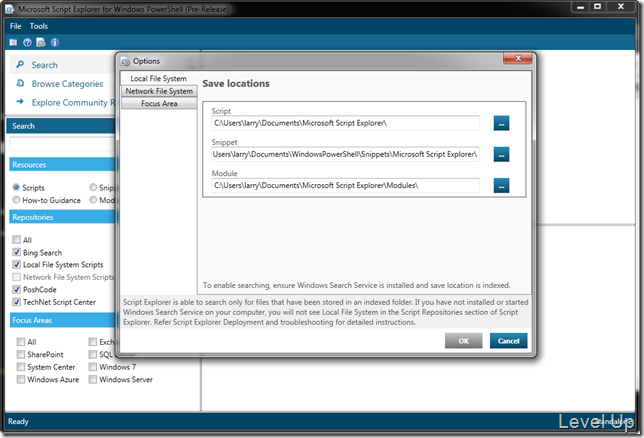
Task: Click the blue question-mark help icon
Action: (27, 42)
